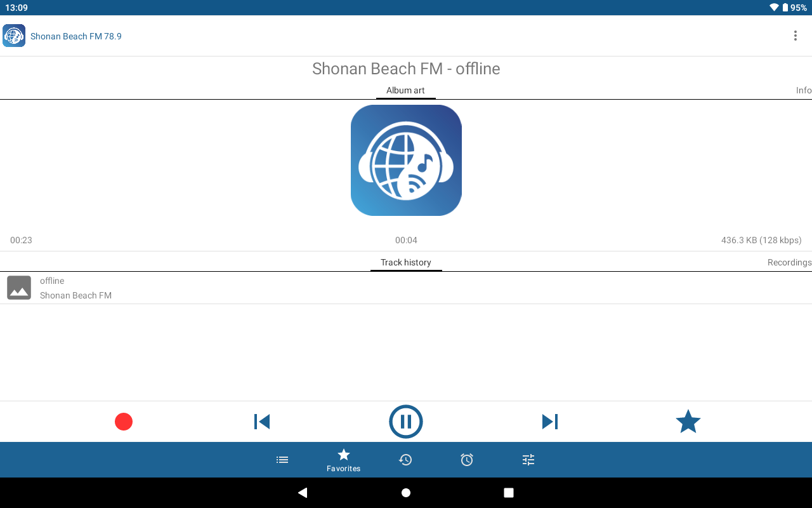This screenshot has width=812, height=508.
Task: Skip to the previous station
Action: click(262, 422)
